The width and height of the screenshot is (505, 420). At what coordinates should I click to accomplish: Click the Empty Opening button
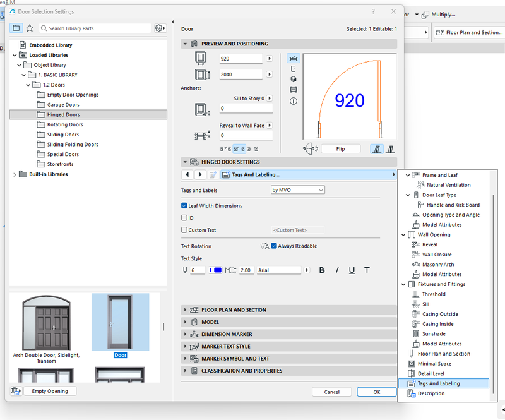[x=50, y=391]
